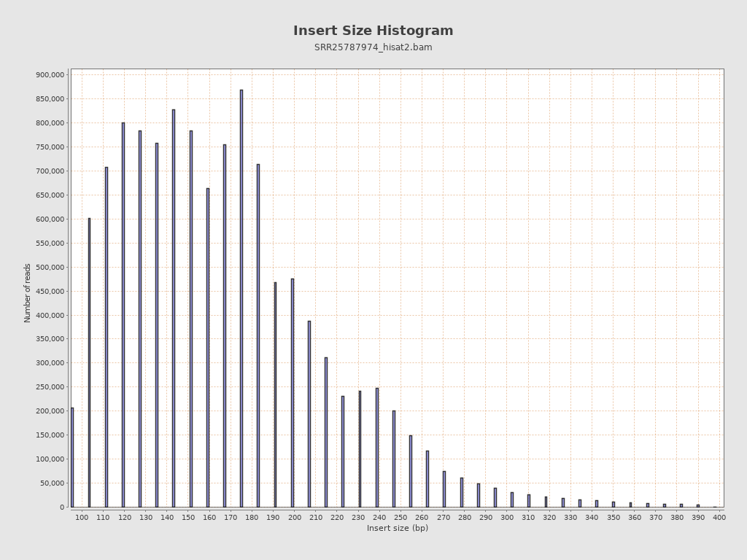Click the 500,000 y-axis tick label
This screenshot has height=560, width=747.
coord(50,268)
